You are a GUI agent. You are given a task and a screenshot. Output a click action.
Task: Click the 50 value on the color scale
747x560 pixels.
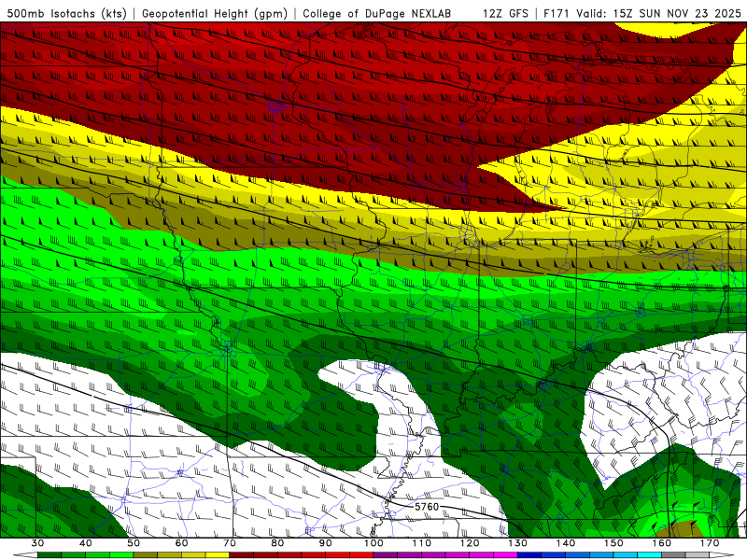coord(134,543)
